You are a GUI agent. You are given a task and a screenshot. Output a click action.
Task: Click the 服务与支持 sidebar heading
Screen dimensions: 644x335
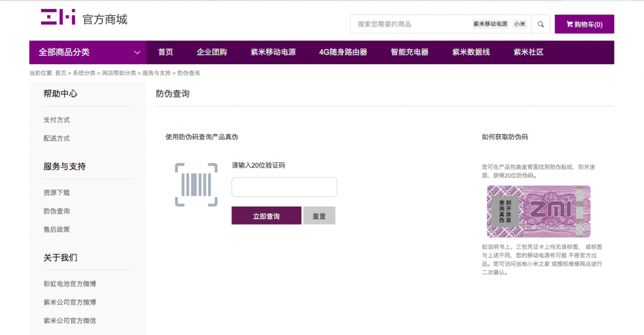click(x=65, y=166)
